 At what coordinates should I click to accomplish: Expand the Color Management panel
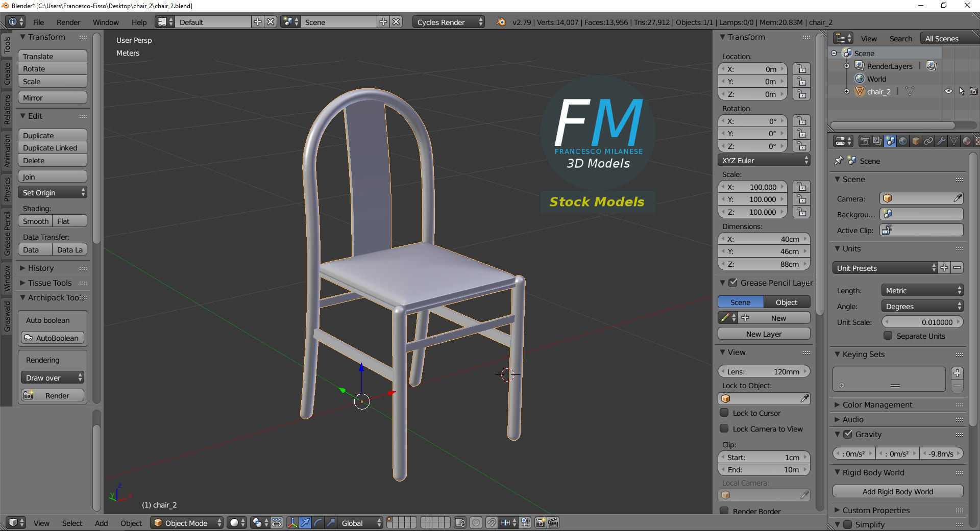tap(877, 404)
